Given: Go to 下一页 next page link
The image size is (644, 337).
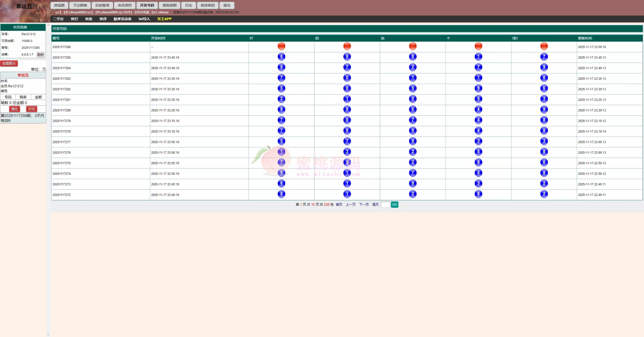Looking at the screenshot, I should coord(364,204).
